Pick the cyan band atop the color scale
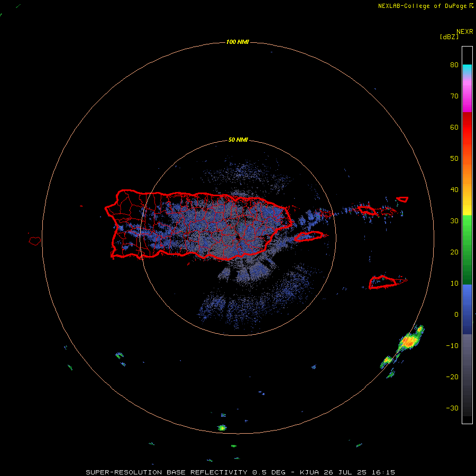Viewport: 476px width, 476px height. (467, 69)
